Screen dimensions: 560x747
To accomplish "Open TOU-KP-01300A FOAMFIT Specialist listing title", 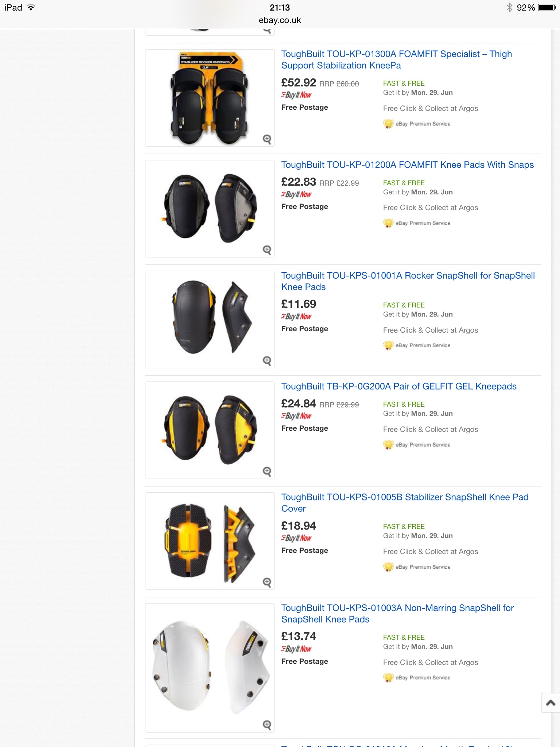I will (397, 60).
